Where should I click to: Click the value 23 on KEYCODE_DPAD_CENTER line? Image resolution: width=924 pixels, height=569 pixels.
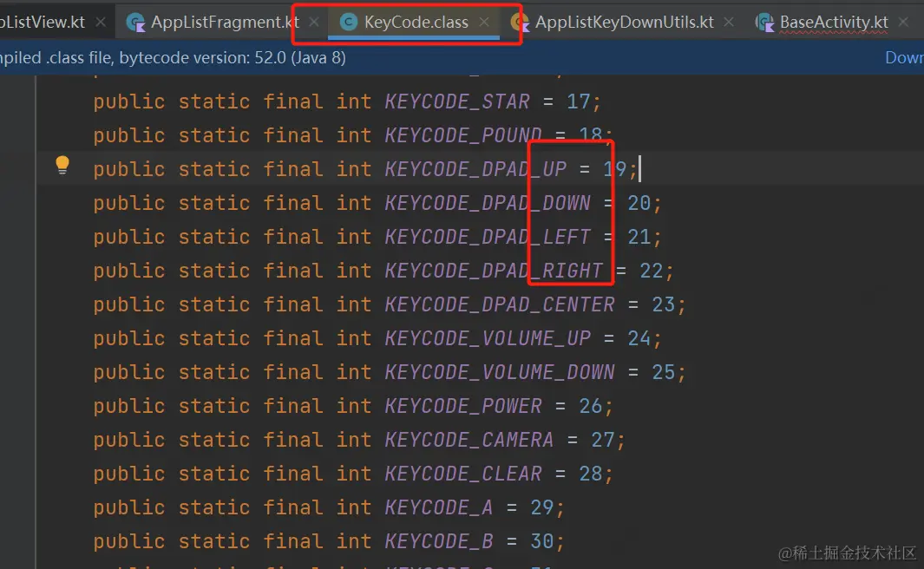pyautogui.click(x=663, y=304)
